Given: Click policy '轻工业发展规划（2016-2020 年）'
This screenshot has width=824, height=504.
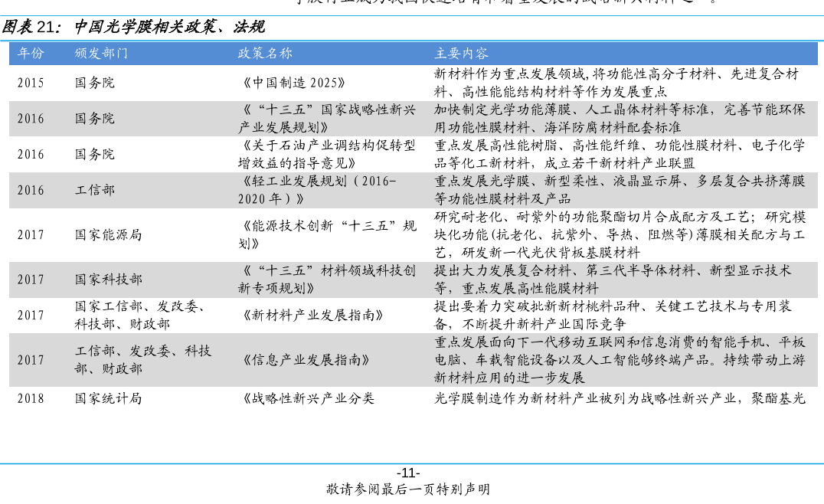Looking at the screenshot, I should point(317,190).
